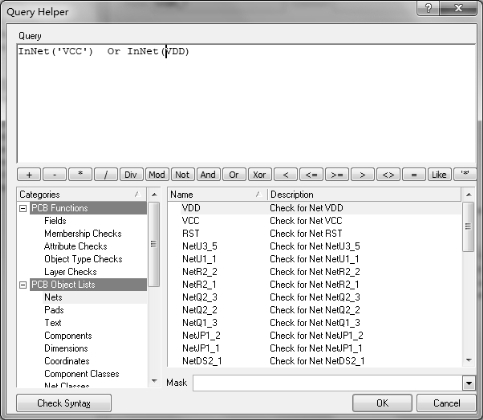Select the NetR2_2 row
Image resolution: width=483 pixels, height=420 pixels.
pos(314,272)
